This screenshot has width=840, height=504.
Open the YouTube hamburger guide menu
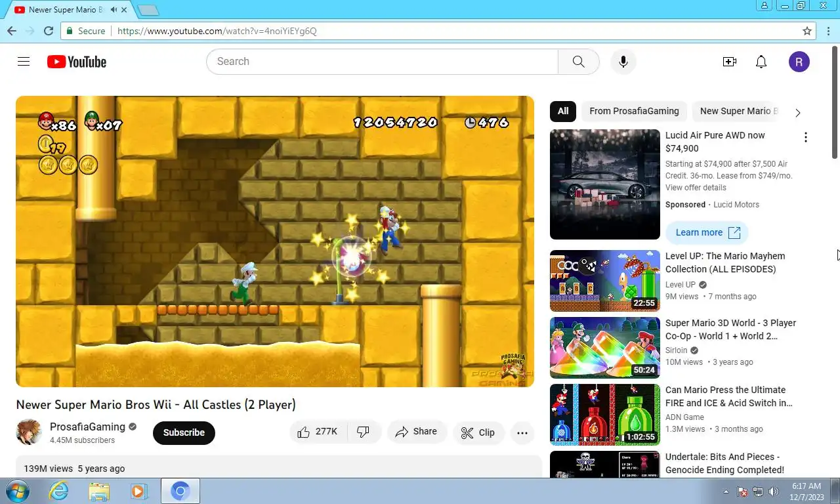(24, 62)
